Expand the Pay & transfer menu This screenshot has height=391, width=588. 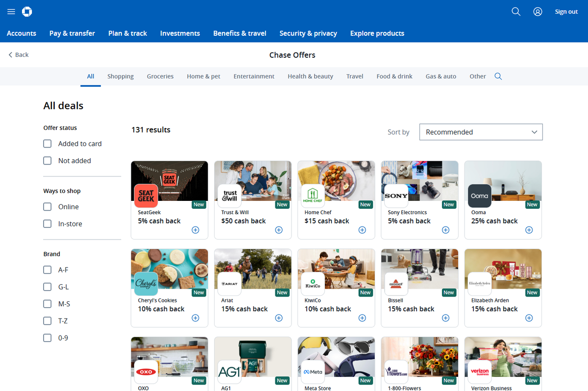coord(72,33)
